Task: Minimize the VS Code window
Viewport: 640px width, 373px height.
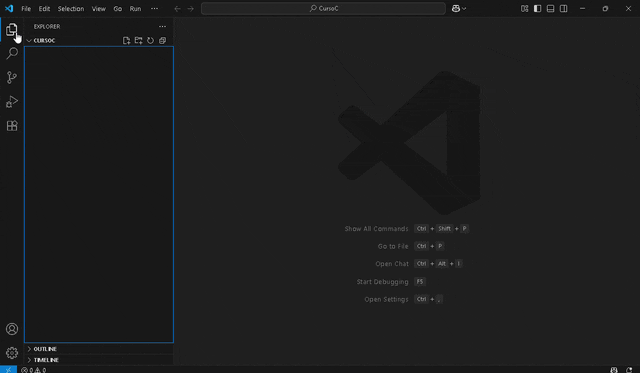Action: click(x=582, y=9)
